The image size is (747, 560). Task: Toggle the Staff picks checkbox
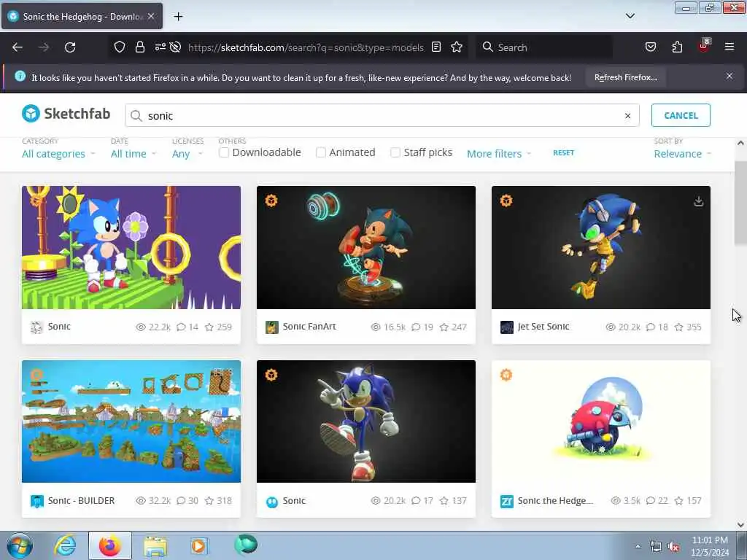[395, 152]
